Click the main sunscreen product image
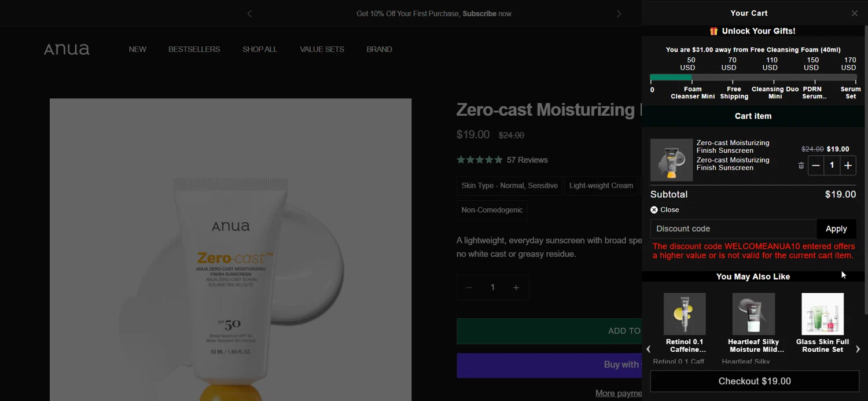 pyautogui.click(x=230, y=249)
